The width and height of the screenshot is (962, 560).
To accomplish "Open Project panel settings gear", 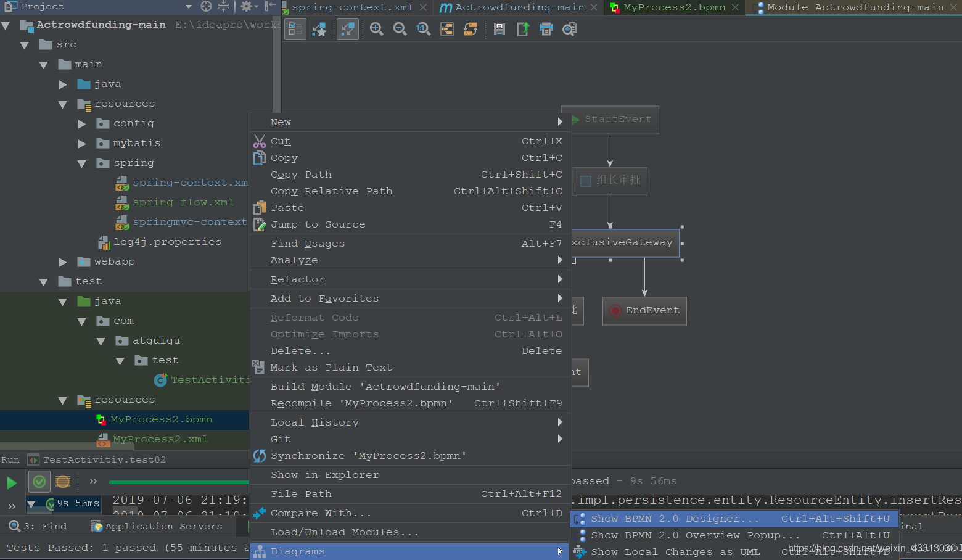I will pyautogui.click(x=246, y=6).
